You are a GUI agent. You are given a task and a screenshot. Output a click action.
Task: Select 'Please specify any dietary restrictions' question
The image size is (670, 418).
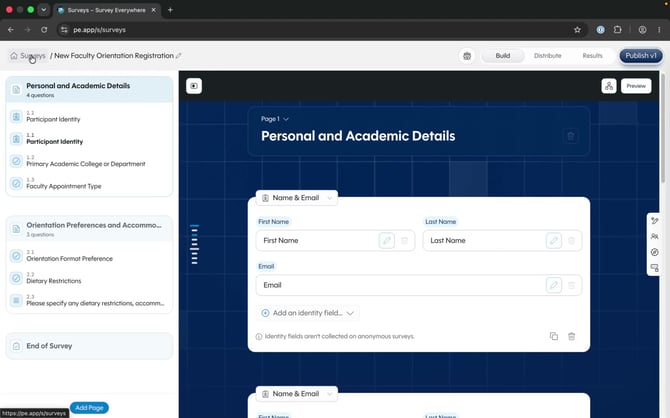coord(89,300)
